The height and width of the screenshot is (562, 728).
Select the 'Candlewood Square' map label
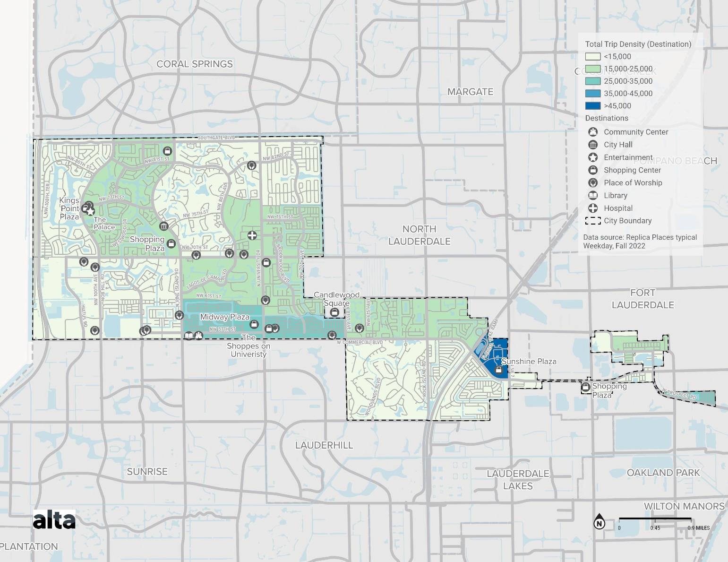coord(336,299)
